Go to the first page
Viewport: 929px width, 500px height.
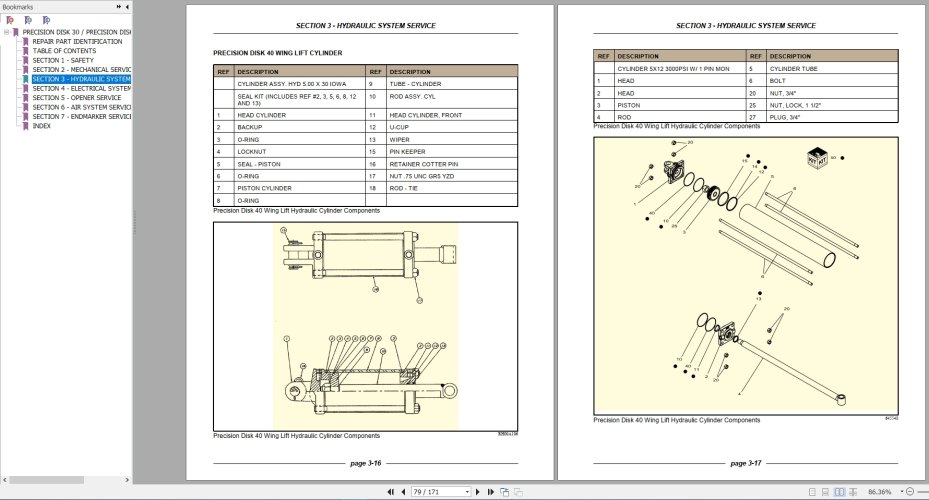pyautogui.click(x=390, y=492)
